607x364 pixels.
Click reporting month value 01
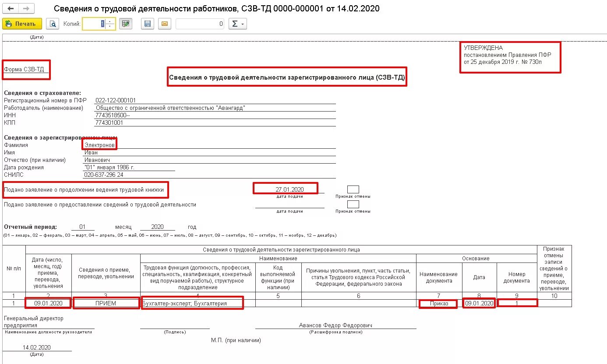click(82, 227)
